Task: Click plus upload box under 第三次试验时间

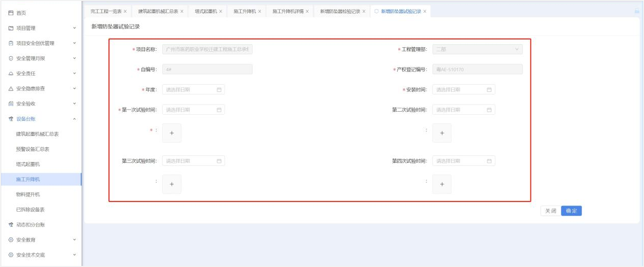Action: (172, 184)
